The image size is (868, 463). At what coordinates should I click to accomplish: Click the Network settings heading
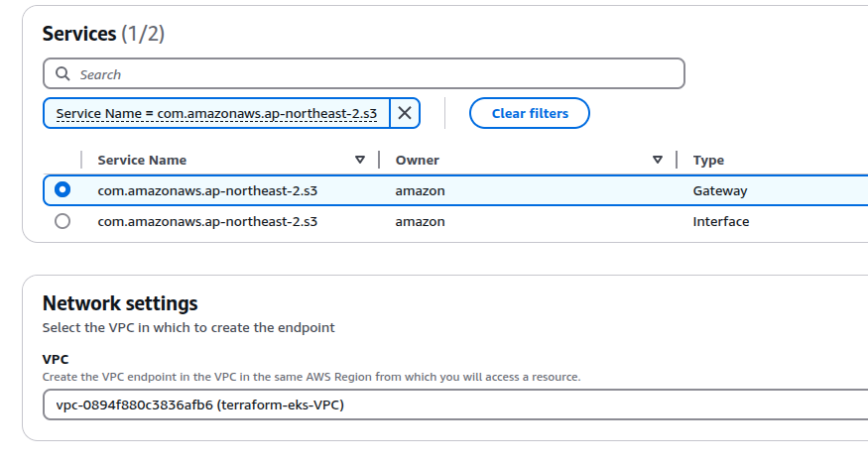pyautogui.click(x=120, y=303)
